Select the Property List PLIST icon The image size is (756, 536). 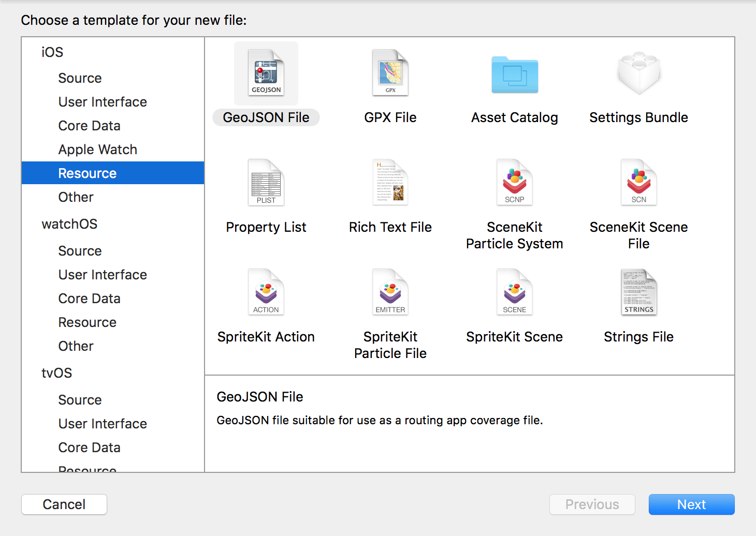coord(266,183)
